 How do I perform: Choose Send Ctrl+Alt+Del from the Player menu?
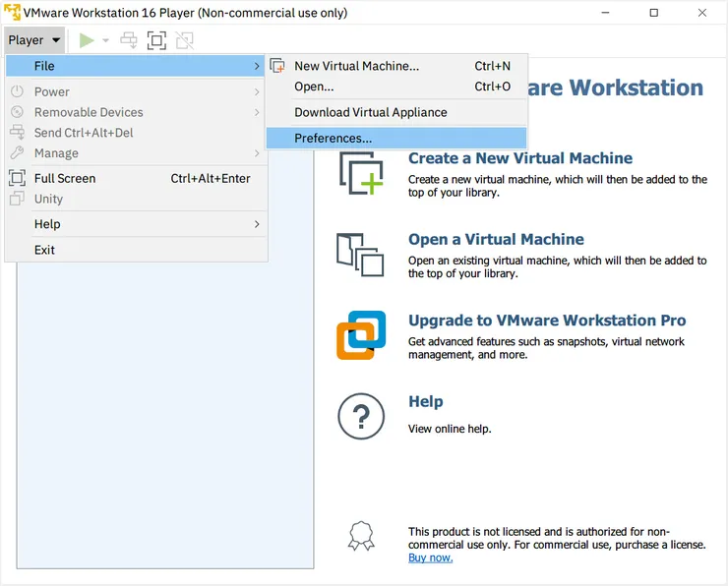pyautogui.click(x=135, y=133)
